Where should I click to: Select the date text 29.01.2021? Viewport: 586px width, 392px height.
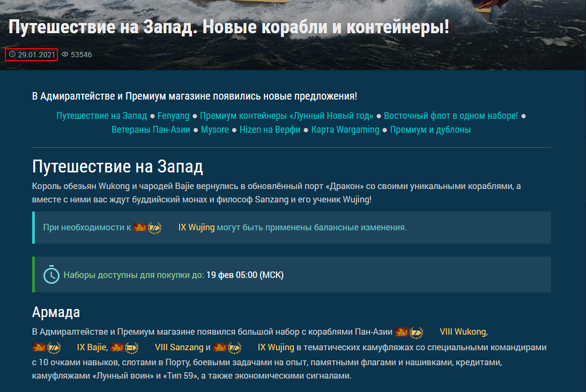click(x=36, y=55)
